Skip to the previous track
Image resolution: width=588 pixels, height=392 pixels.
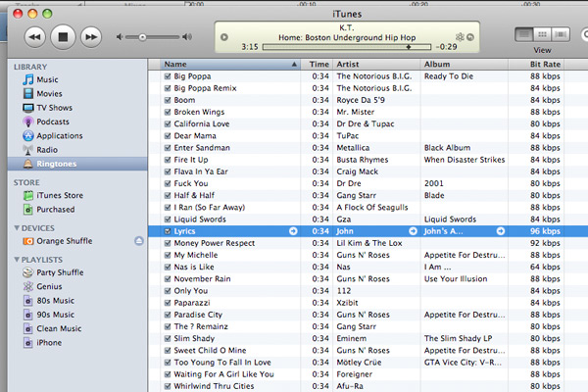click(35, 37)
